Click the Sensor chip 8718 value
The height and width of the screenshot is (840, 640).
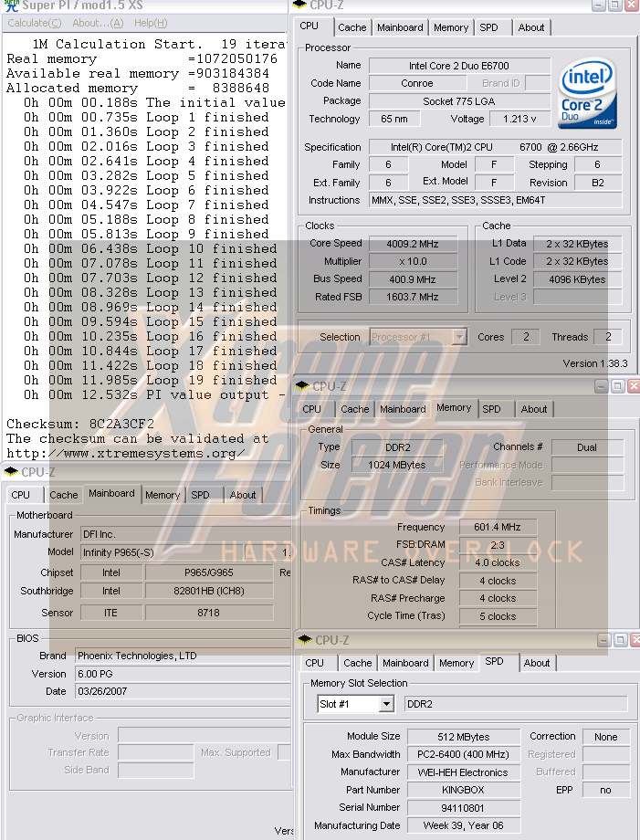pyautogui.click(x=209, y=613)
